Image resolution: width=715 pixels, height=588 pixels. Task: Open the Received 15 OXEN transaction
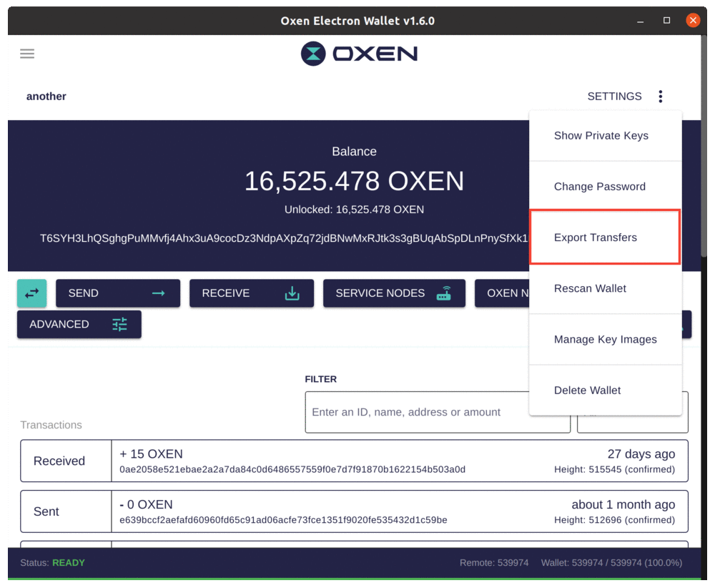[354, 461]
